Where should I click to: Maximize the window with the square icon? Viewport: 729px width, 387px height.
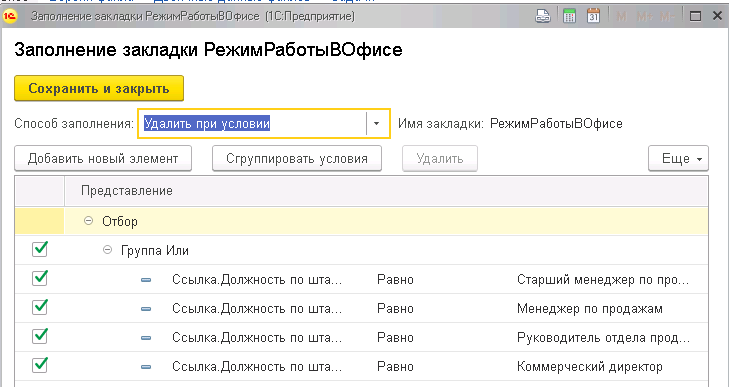tap(696, 17)
